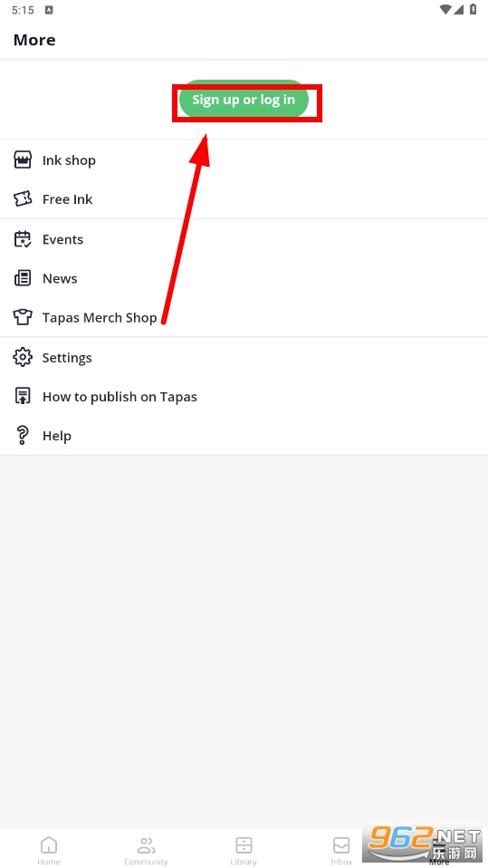Click the News newspaper icon
488x868 pixels.
23,278
